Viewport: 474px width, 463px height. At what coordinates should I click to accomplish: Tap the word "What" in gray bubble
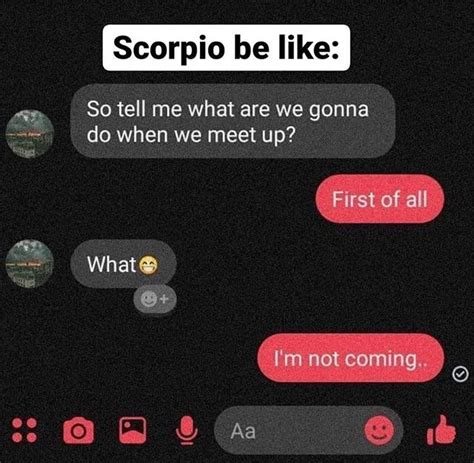112,265
